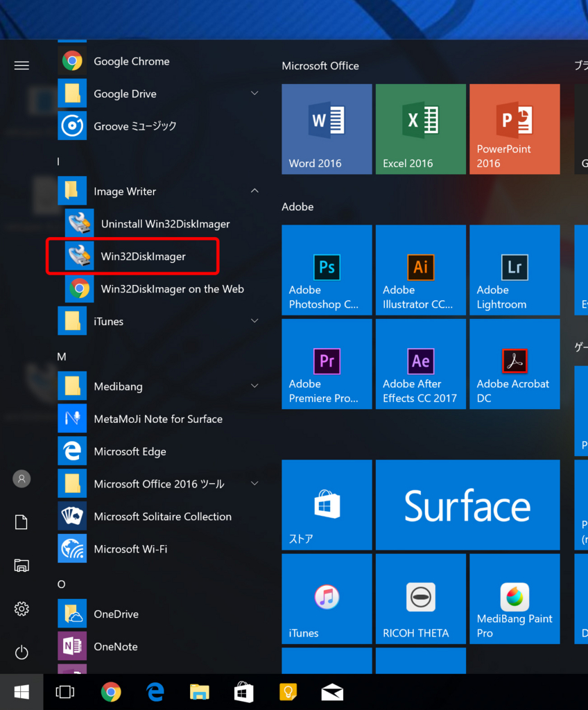This screenshot has width=588, height=710.
Task: Open the Surface tile
Action: tap(467, 505)
